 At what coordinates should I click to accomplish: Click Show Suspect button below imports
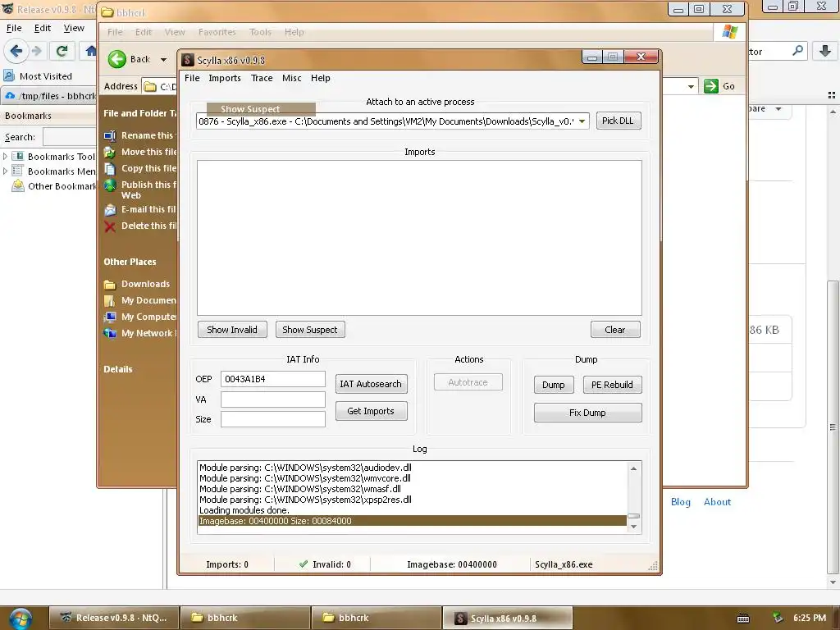[x=309, y=330]
